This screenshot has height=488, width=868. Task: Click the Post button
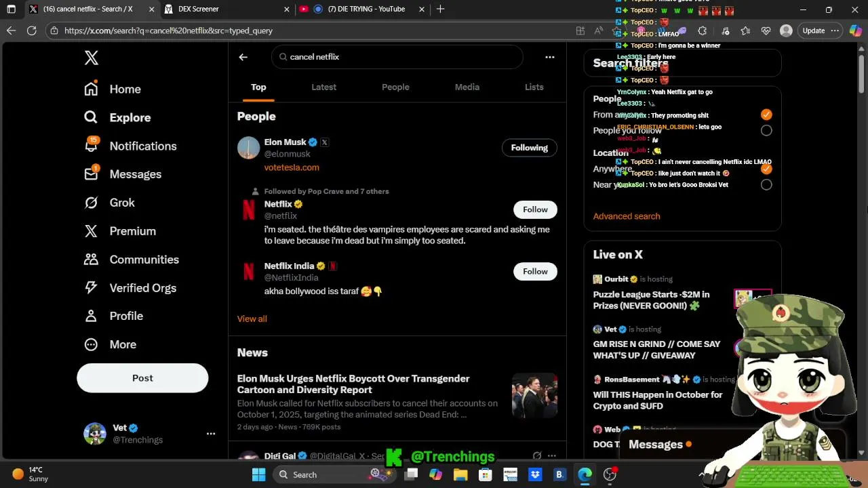click(142, 378)
